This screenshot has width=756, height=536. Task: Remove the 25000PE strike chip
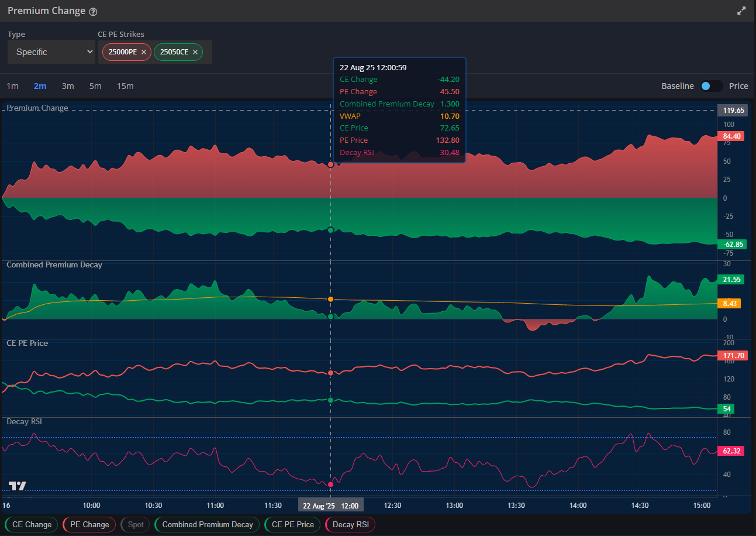tap(143, 51)
